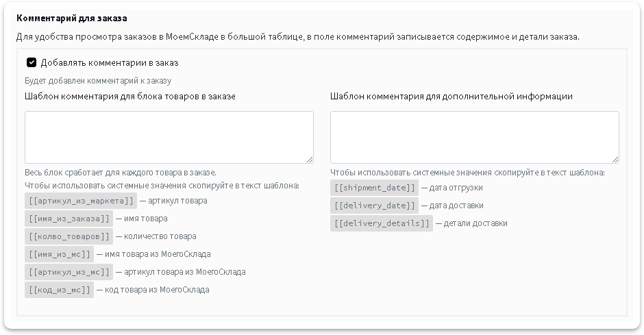Viewport: 644px width, 335px height.
Task: Click the additional information comment template textarea
Action: [x=474, y=137]
